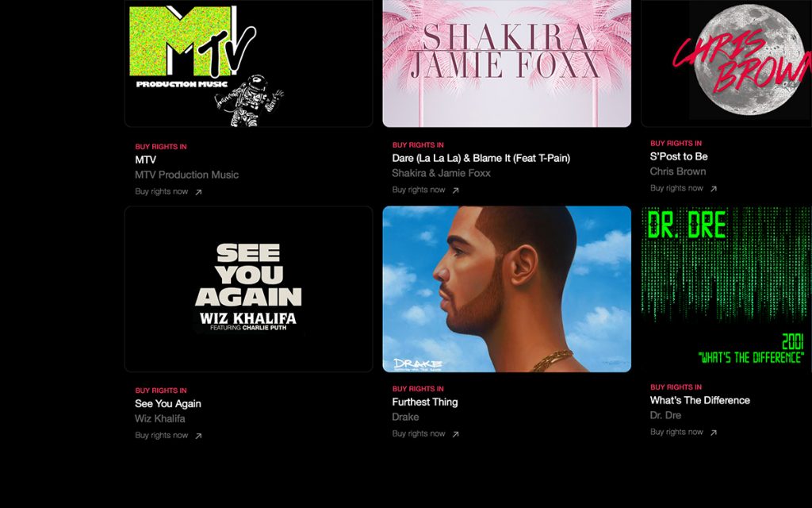Click arrow icon under Shakira & Jamie Foxx
812x508 pixels.
coord(456,190)
